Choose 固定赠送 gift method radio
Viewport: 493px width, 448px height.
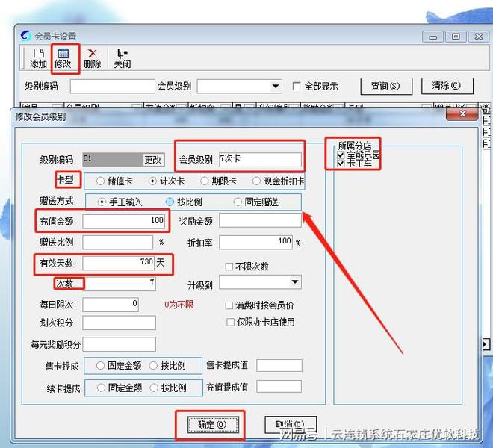(238, 202)
